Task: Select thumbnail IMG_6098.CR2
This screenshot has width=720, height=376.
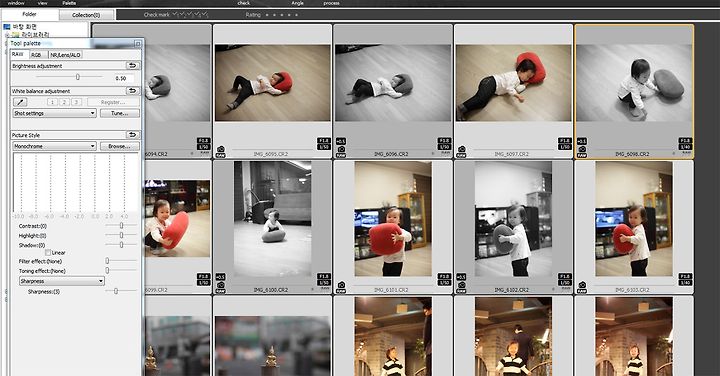Action: coord(634,91)
